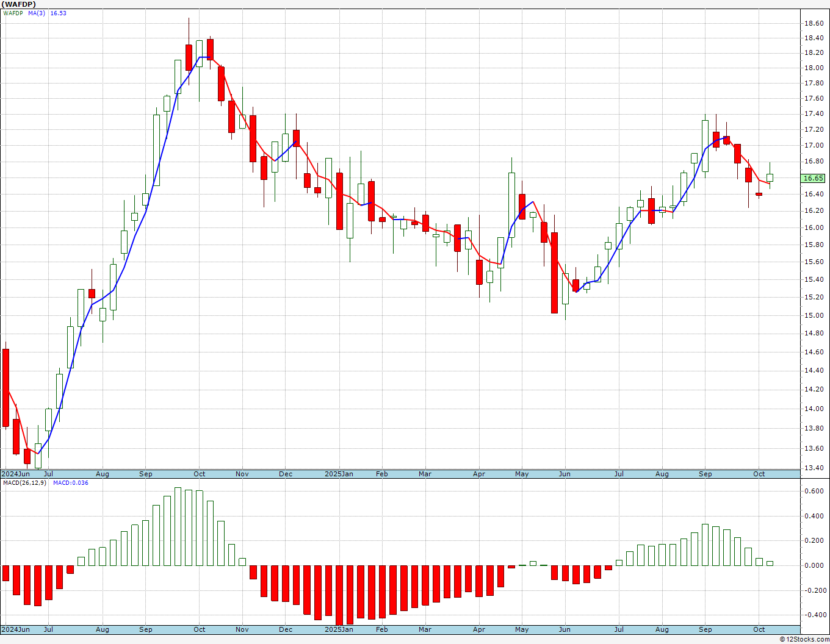Click the 14.20 price axis label

pos(813,389)
